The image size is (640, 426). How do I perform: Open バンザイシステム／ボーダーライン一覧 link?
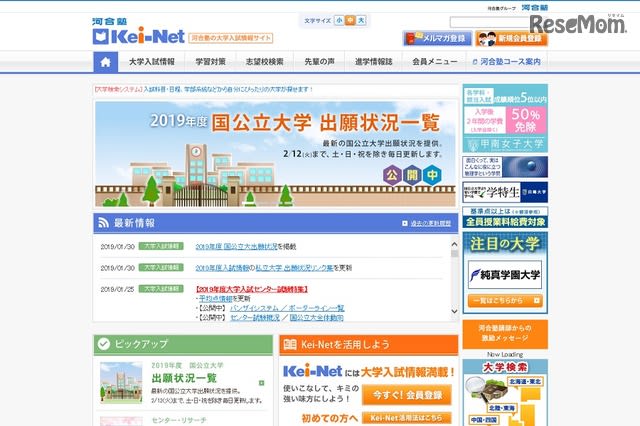[287, 308]
